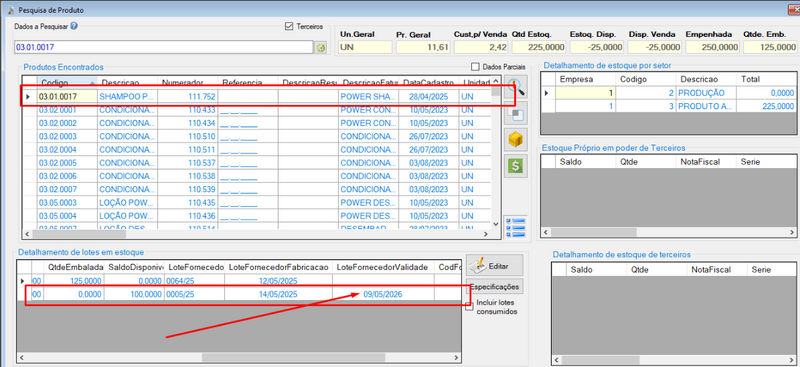Viewport: 800px width, 367px height.
Task: Open the Especificações button
Action: (494, 287)
